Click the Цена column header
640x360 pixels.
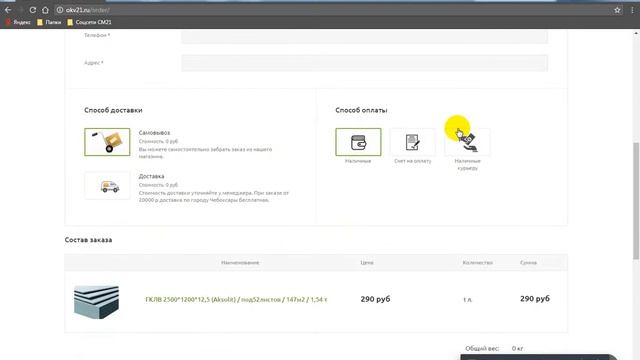(x=367, y=262)
